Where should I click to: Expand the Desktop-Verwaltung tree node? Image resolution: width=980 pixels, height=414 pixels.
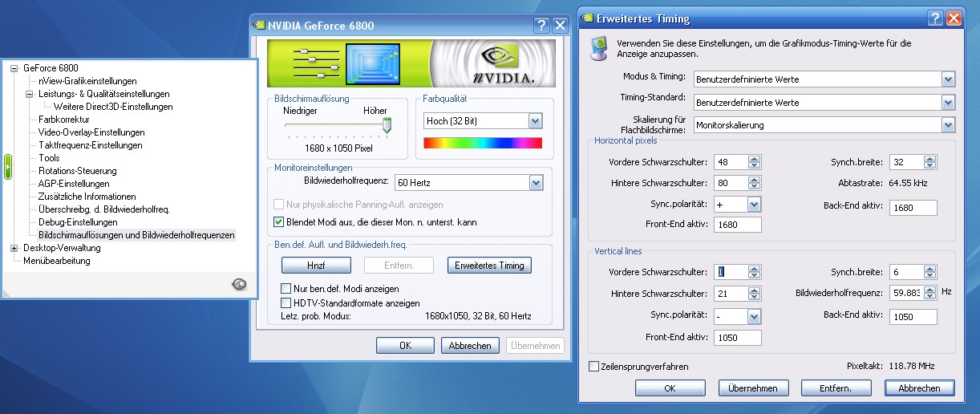click(14, 248)
